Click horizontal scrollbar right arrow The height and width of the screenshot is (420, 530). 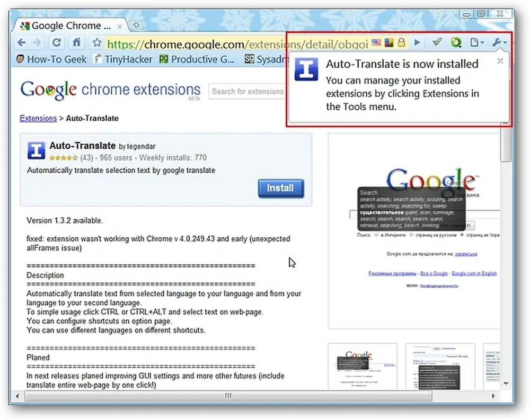[493, 396]
